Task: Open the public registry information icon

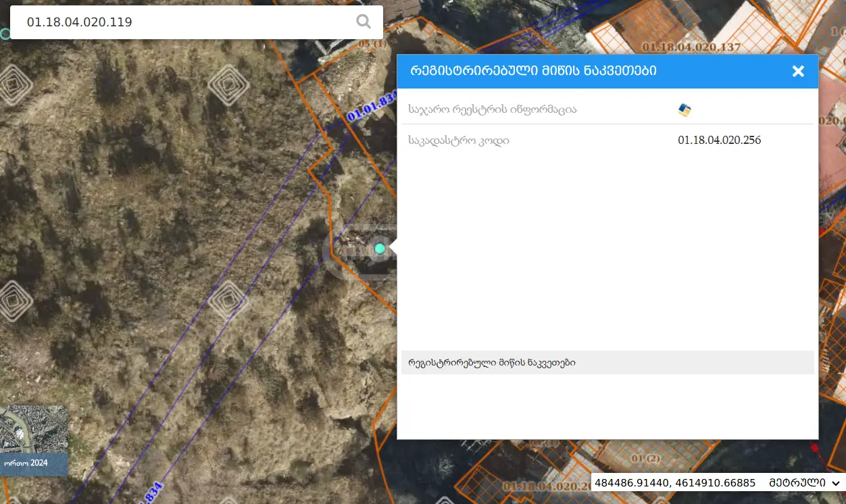Action: click(685, 109)
